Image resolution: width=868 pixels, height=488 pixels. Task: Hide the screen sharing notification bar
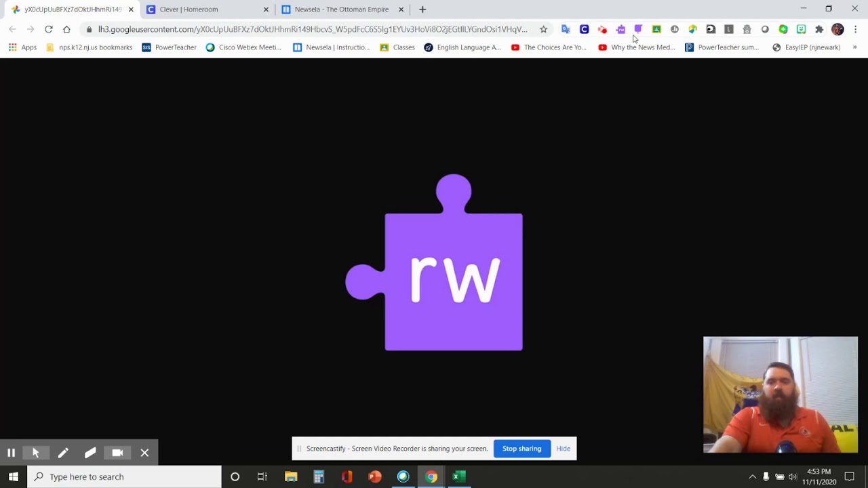click(x=564, y=449)
